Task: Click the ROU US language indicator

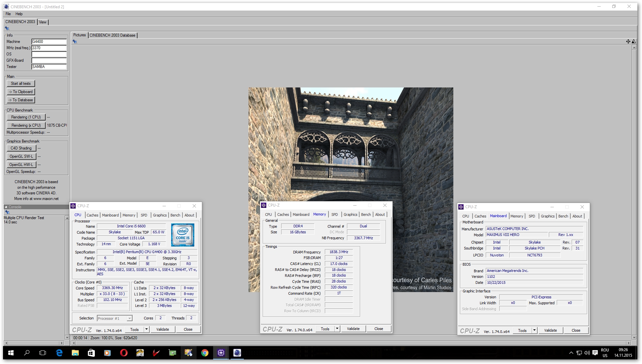Action: pos(605,353)
